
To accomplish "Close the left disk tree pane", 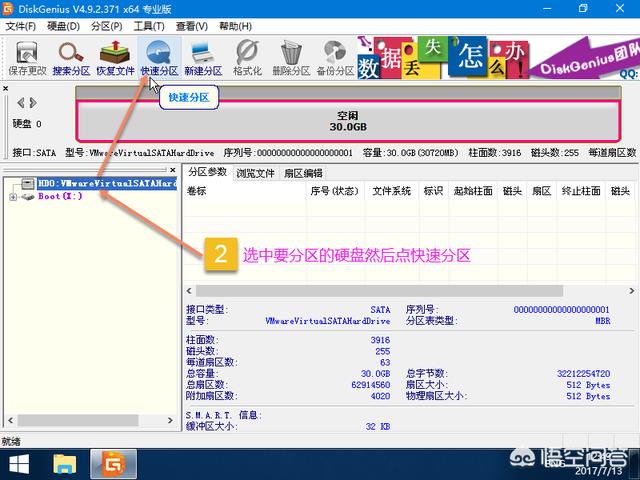I will tap(173, 170).
